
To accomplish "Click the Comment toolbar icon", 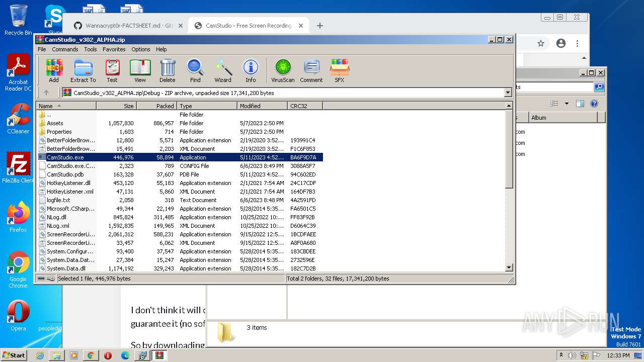I will (311, 71).
